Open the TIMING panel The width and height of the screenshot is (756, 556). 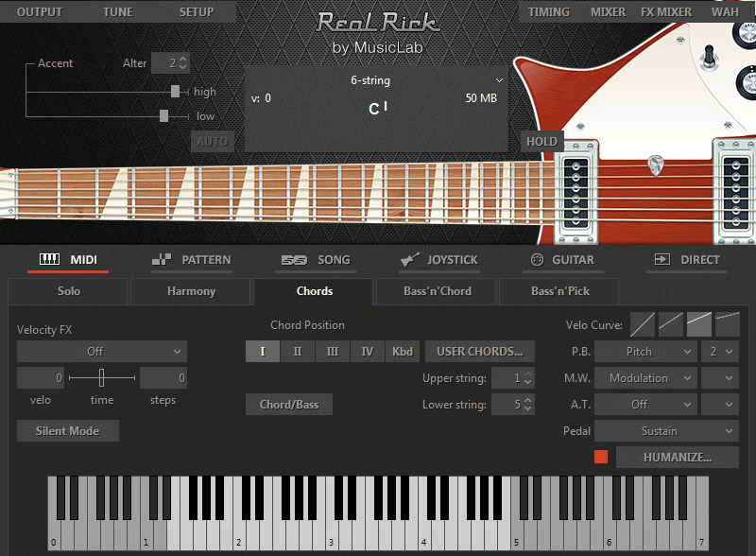[549, 11]
